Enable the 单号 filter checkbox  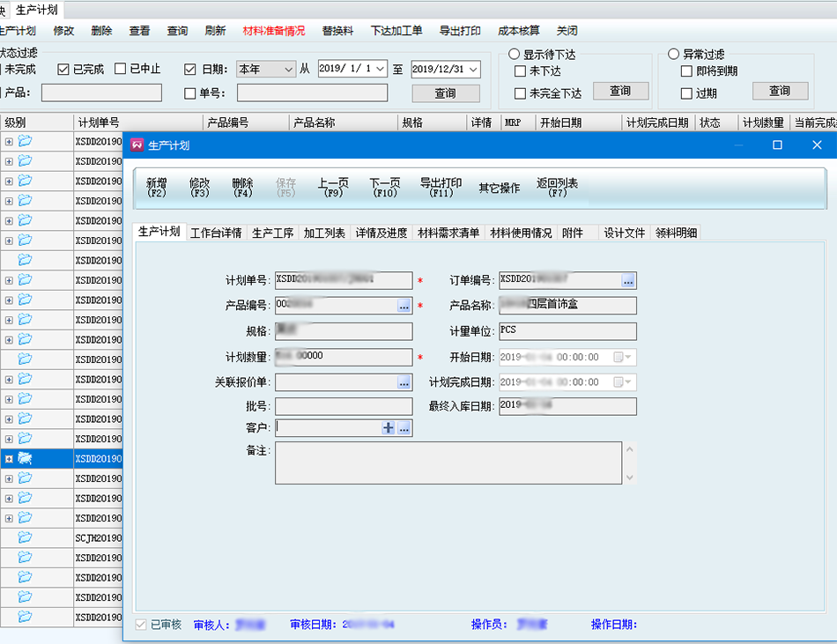coord(190,93)
